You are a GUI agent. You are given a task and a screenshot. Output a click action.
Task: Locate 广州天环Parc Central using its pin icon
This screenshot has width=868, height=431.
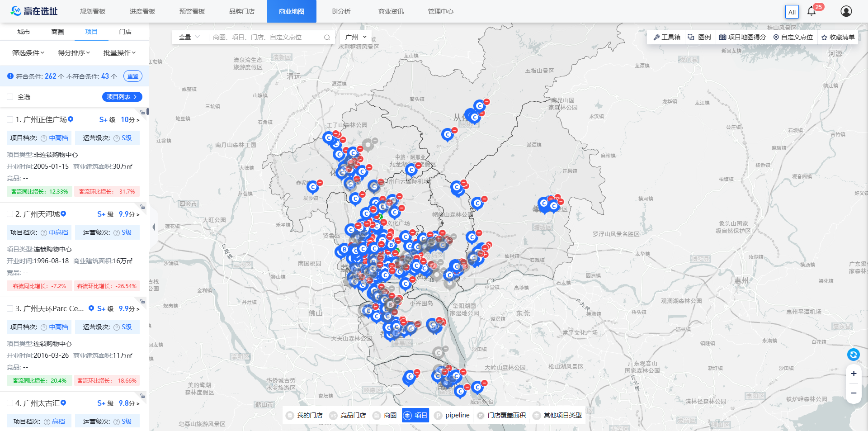tap(91, 308)
